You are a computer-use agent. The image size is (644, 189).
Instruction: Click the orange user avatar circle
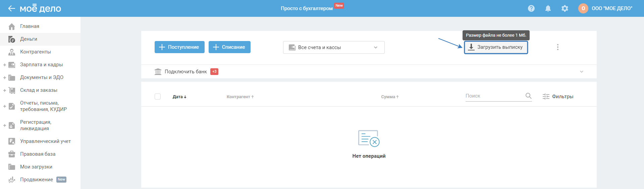click(583, 8)
